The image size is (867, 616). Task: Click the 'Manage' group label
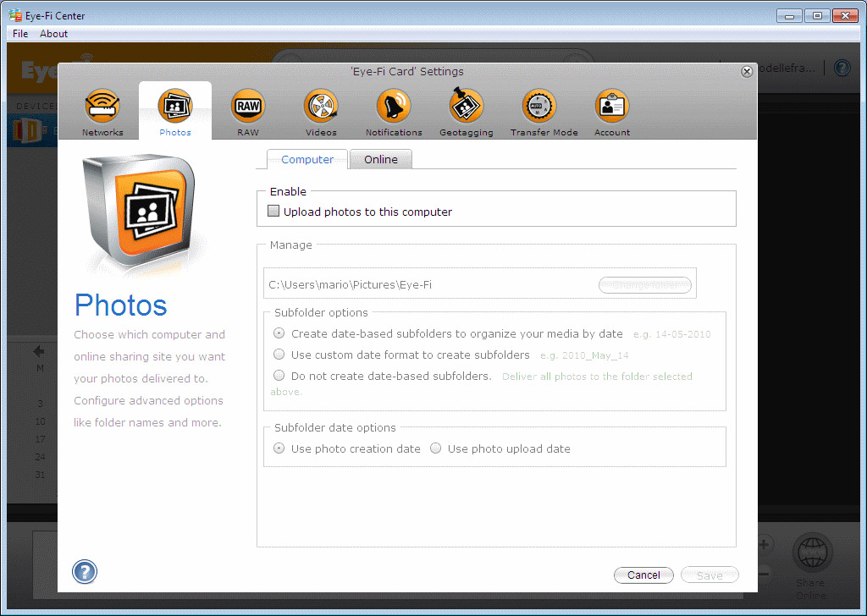click(291, 245)
